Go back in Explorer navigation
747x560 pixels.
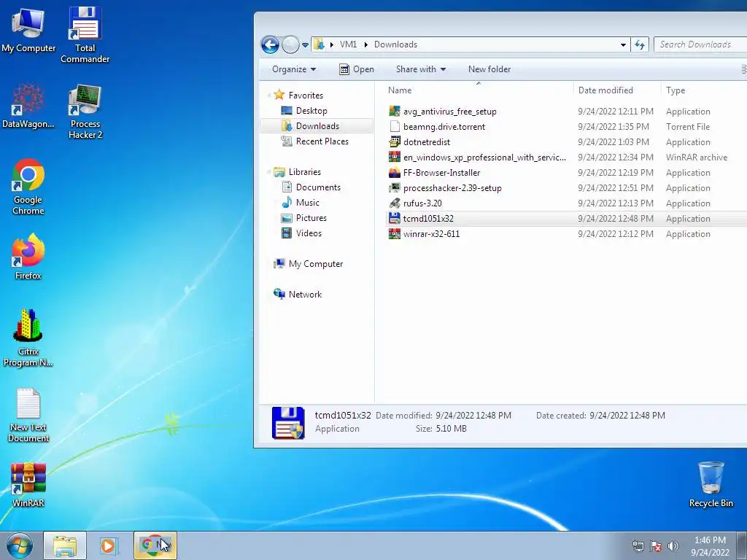point(270,44)
